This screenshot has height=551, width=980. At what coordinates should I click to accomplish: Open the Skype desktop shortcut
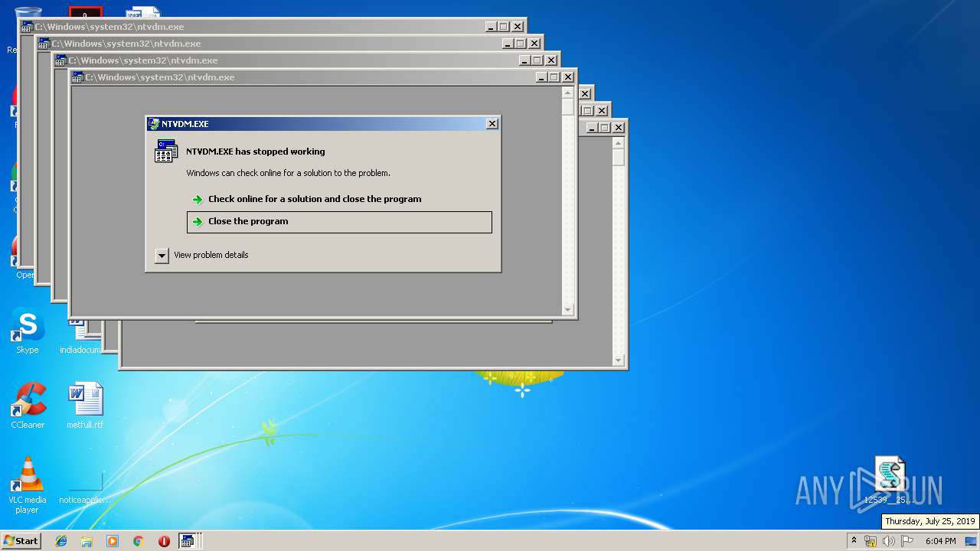[x=28, y=331]
